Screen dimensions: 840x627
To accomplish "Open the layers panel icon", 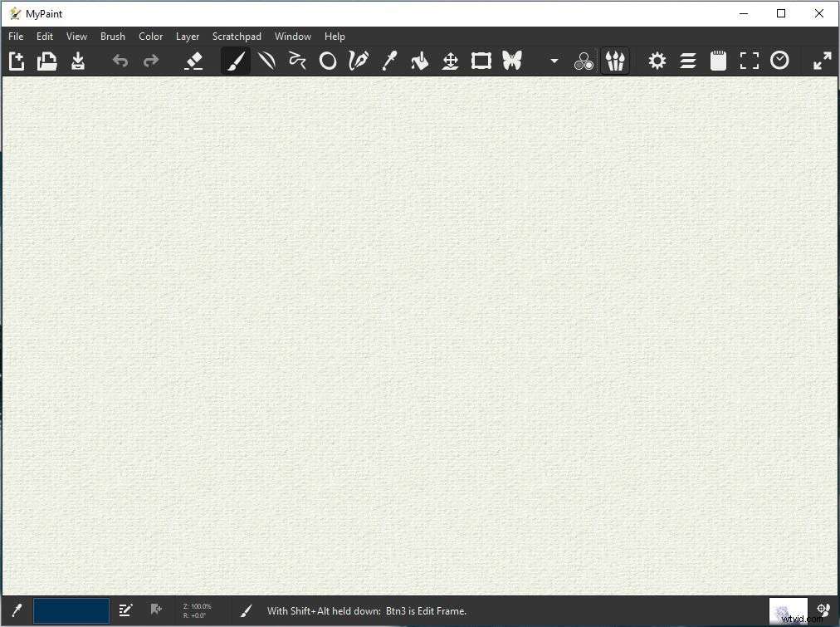I will (687, 61).
